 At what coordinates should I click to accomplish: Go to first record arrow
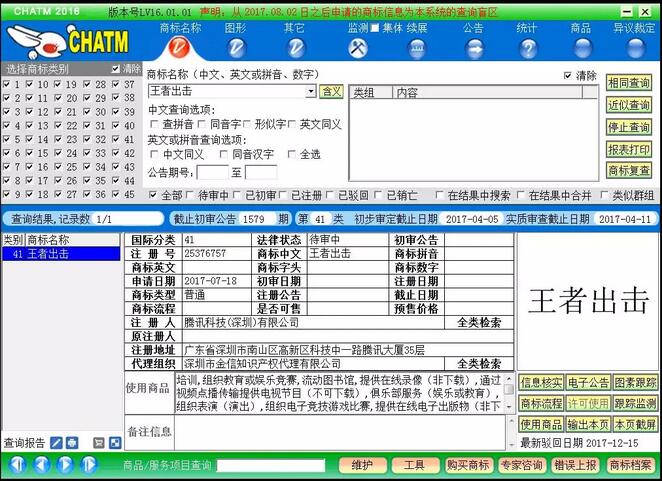coord(17,465)
